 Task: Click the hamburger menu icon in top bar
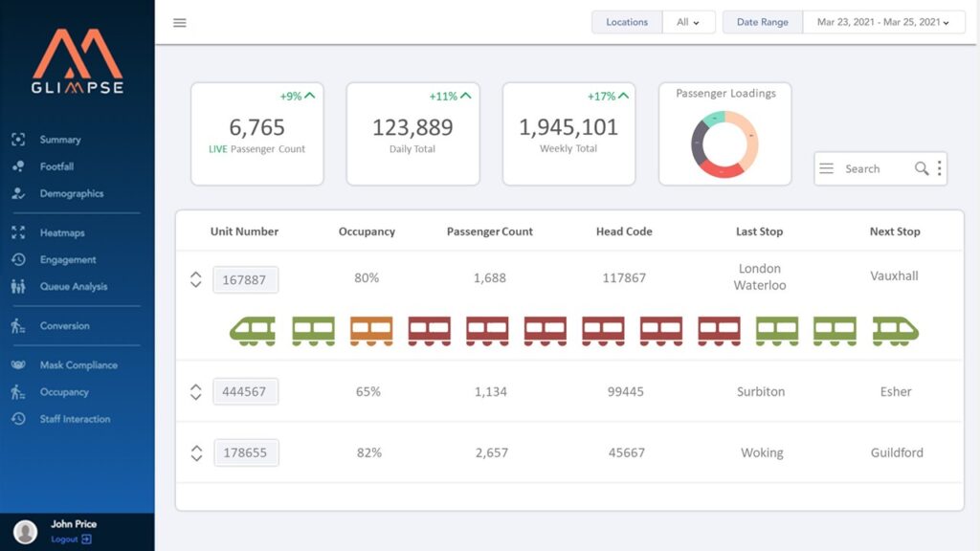(179, 23)
